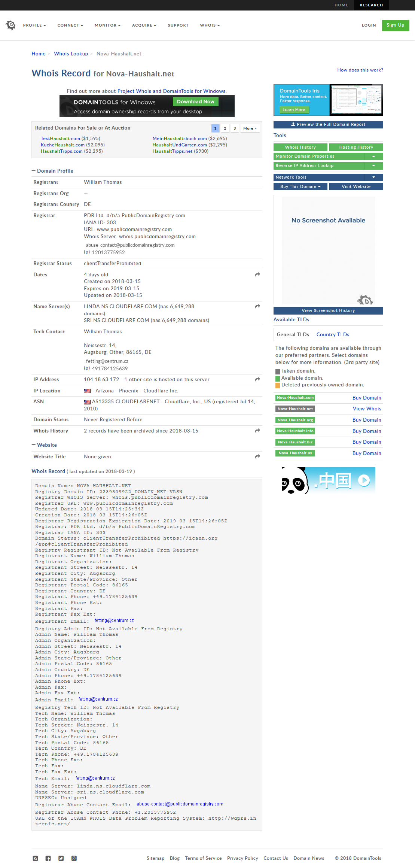Click the share arrow in IP Address row
This screenshot has height=868, width=415.
[257, 379]
